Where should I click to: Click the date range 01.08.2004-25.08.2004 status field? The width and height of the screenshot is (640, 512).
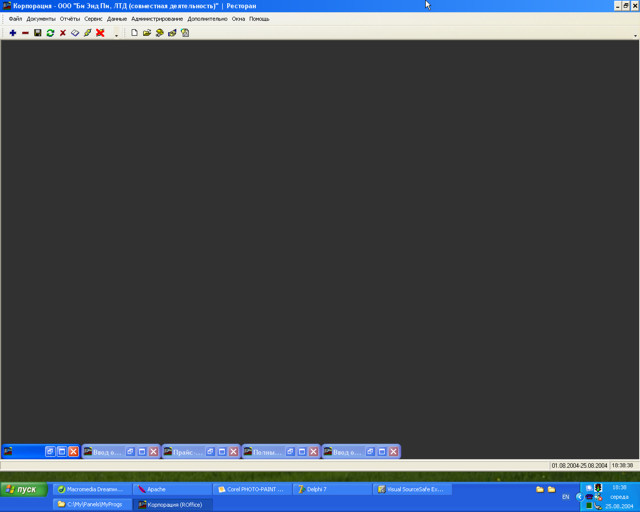click(578, 465)
